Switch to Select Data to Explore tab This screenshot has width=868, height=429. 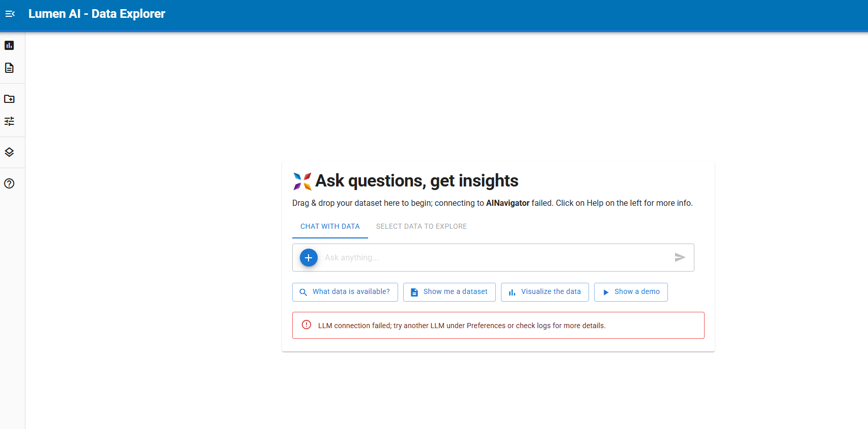(421, 226)
